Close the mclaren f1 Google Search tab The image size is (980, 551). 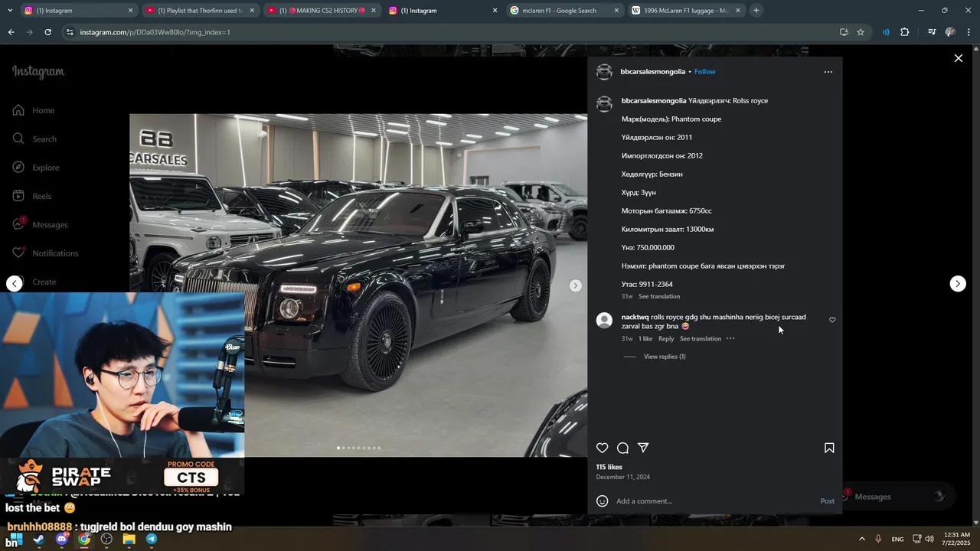[x=616, y=11]
